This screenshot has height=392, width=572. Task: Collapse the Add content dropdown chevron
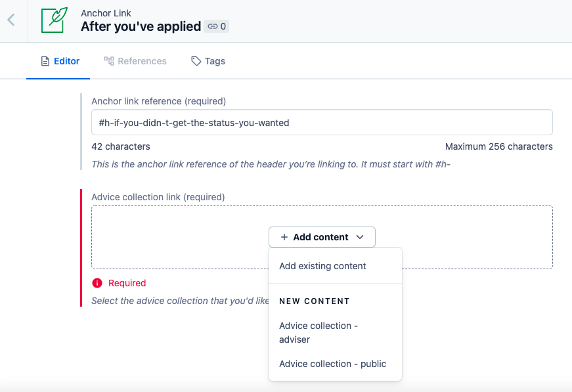click(x=359, y=237)
